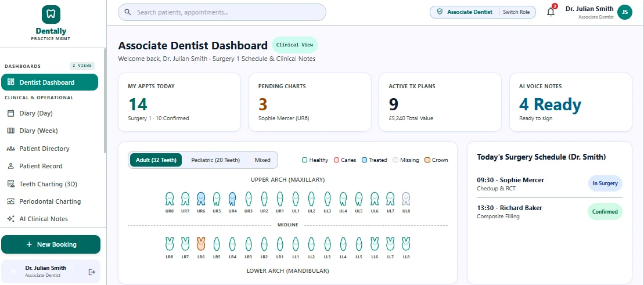Screen dimensions: 644x285
Task: Open Patient Record page
Action: pos(50,167)
